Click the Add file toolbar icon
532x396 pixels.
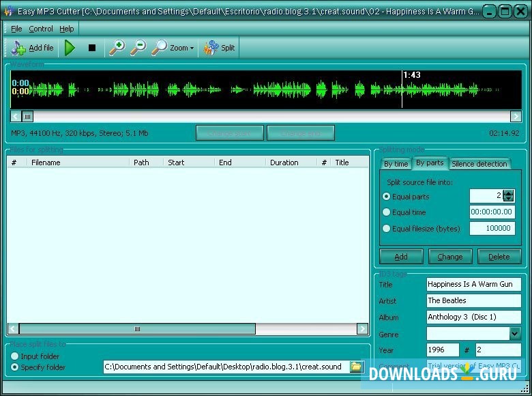coord(18,48)
